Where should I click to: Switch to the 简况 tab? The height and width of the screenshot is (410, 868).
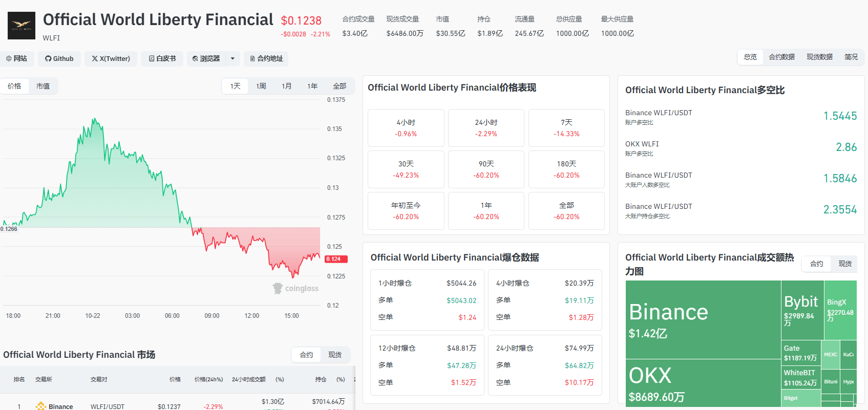click(x=851, y=57)
